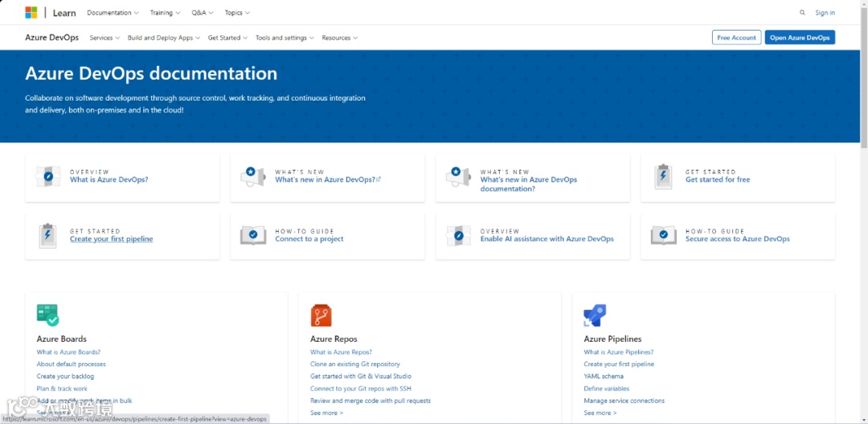Open 'What is Azure Pipelines?' link
Screen dimensions: 868x424
pos(618,352)
